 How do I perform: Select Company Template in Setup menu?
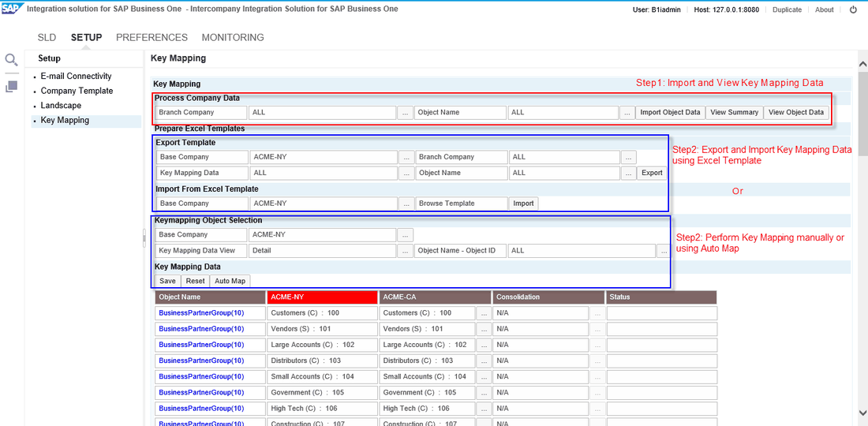point(77,91)
